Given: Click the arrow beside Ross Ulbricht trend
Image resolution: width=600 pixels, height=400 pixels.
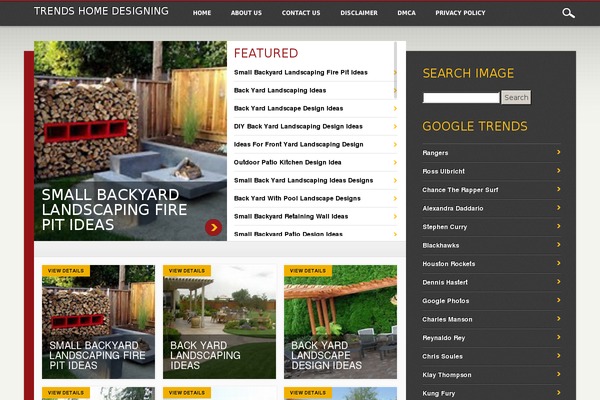Looking at the screenshot, I should coord(559,171).
